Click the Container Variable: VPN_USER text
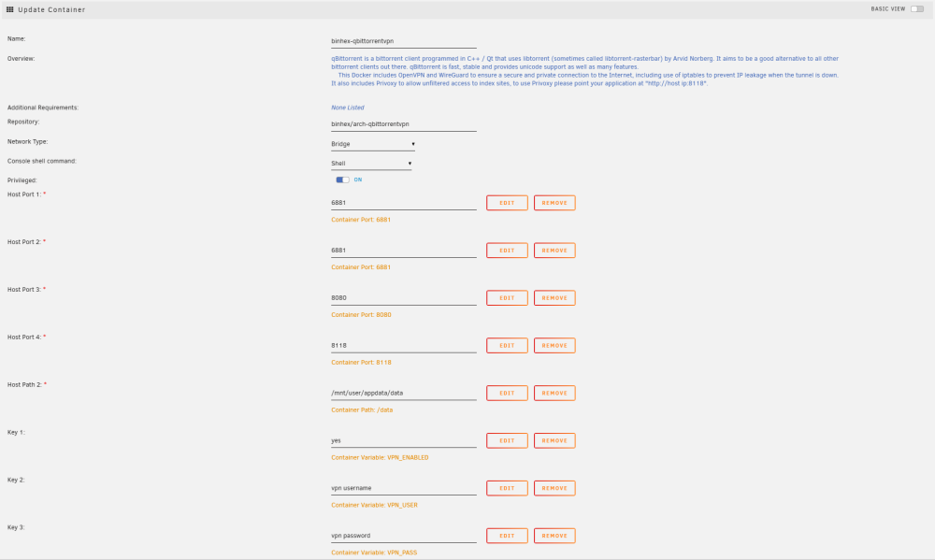935x560 pixels. click(375, 505)
